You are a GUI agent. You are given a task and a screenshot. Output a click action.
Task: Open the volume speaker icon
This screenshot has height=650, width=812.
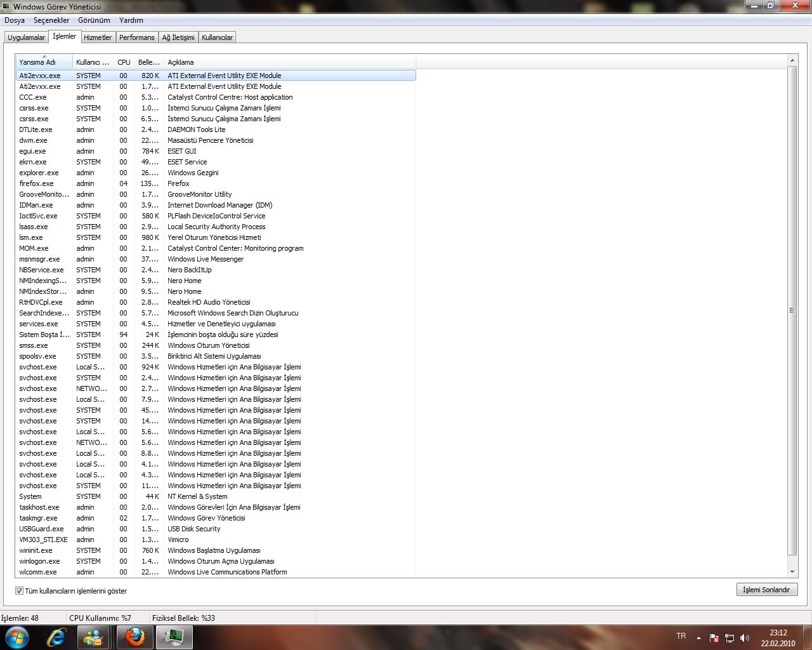point(744,637)
